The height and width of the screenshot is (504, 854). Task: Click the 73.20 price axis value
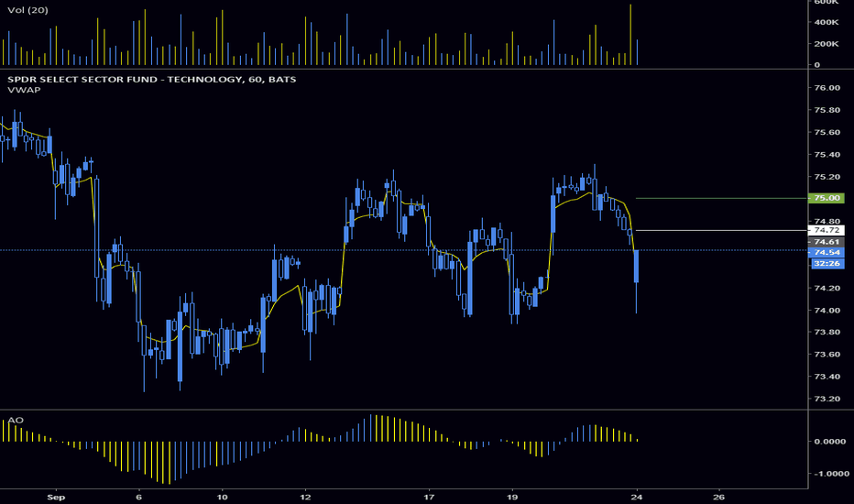[827, 400]
